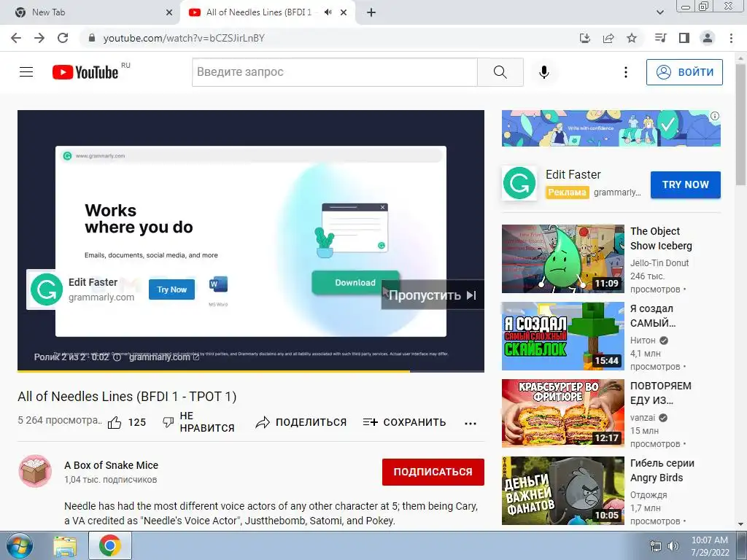Click the install/download page icon in address bar
Screen dimensions: 747x560
point(585,38)
